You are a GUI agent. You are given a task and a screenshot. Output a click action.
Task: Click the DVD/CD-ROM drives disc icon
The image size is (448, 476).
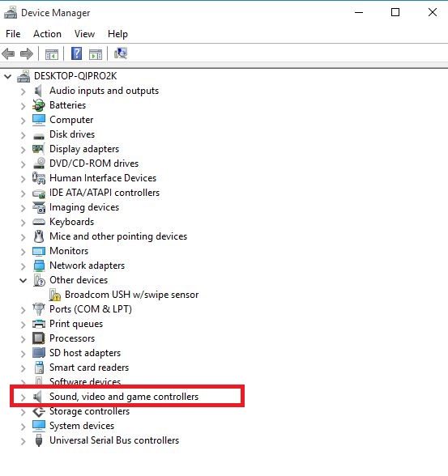point(39,164)
